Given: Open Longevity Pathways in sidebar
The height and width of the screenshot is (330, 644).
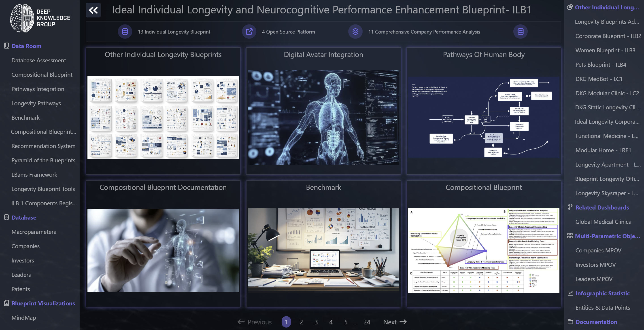Looking at the screenshot, I should click(36, 103).
